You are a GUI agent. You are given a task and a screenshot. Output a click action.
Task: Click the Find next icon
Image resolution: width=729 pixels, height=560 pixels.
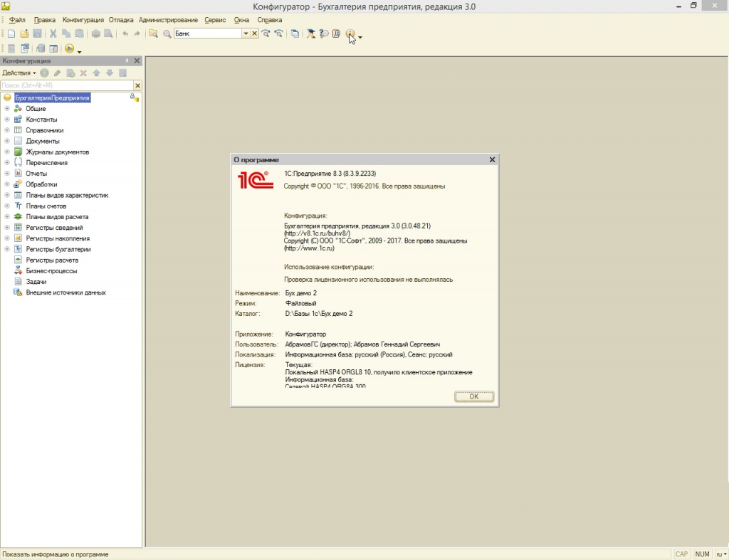(x=266, y=34)
